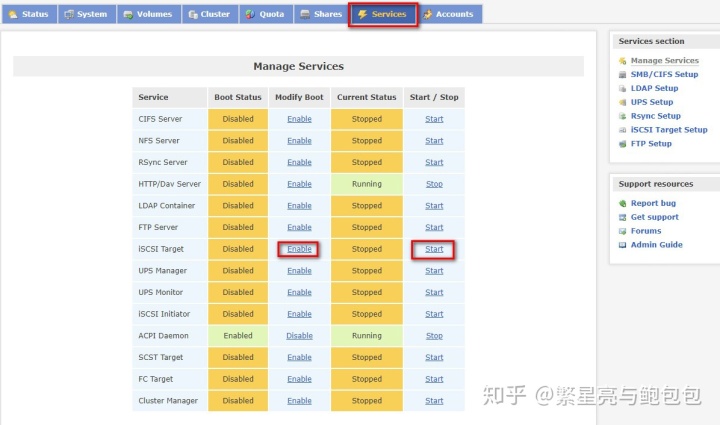
Task: Disable ACPI Daemon at boot
Action: pyautogui.click(x=299, y=336)
